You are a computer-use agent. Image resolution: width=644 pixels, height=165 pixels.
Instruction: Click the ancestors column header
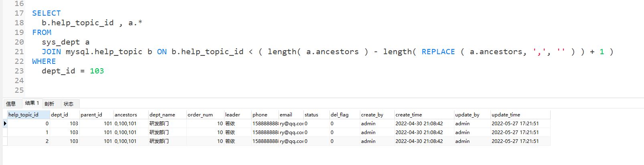[x=126, y=115]
